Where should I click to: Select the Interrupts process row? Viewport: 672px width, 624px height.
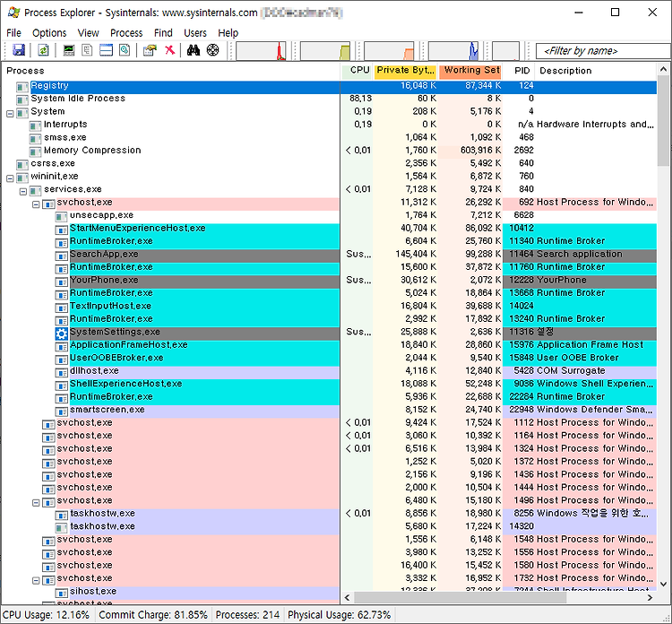point(329,125)
